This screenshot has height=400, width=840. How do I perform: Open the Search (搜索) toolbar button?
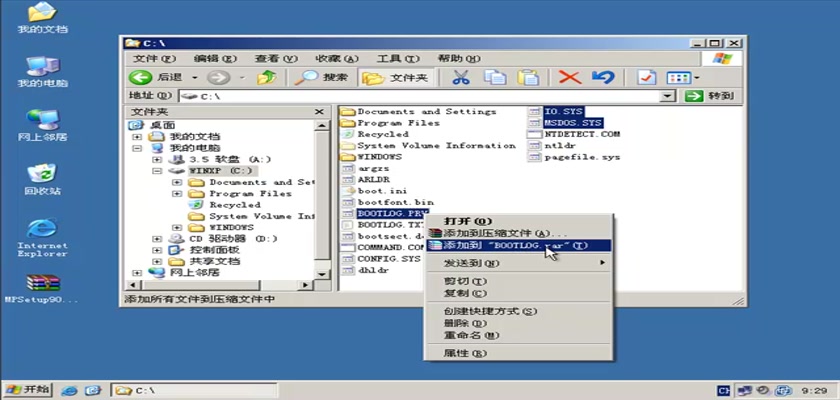coord(321,78)
